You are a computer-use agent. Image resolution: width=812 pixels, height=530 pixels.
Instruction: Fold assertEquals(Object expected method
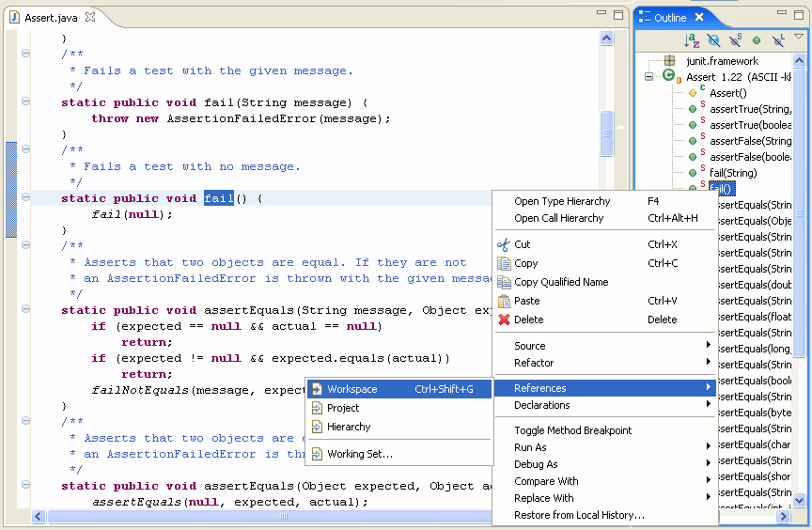tap(25, 485)
